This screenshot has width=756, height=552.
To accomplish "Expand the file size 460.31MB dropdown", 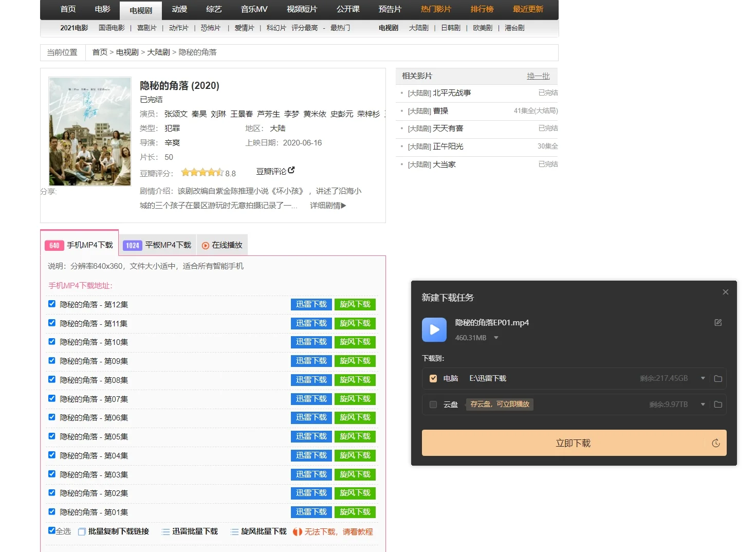I will click(496, 338).
